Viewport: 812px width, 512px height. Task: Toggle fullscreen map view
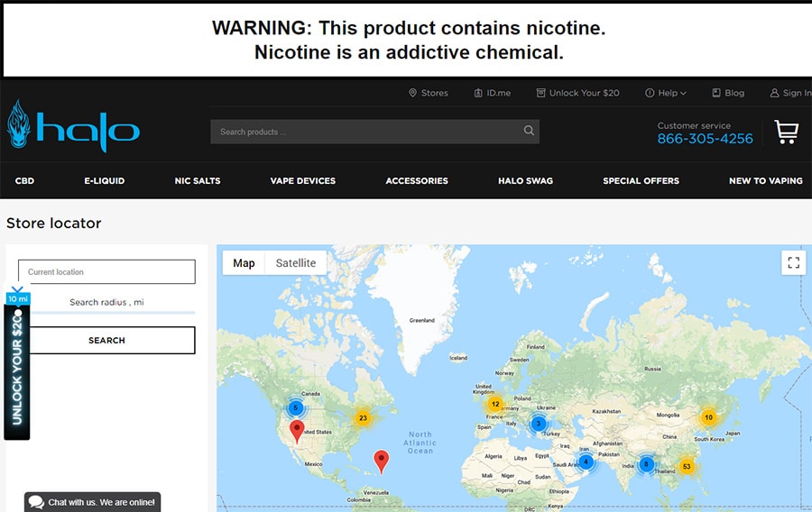793,262
